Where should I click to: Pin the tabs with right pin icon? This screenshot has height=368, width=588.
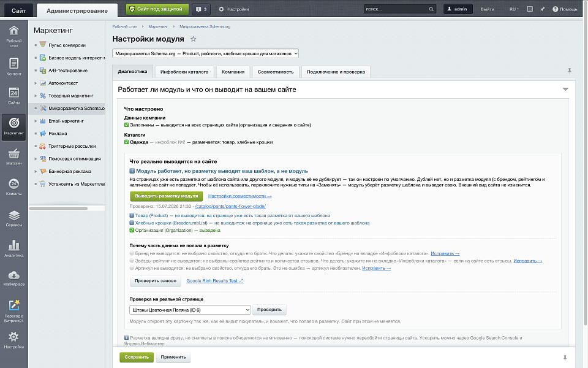point(569,71)
